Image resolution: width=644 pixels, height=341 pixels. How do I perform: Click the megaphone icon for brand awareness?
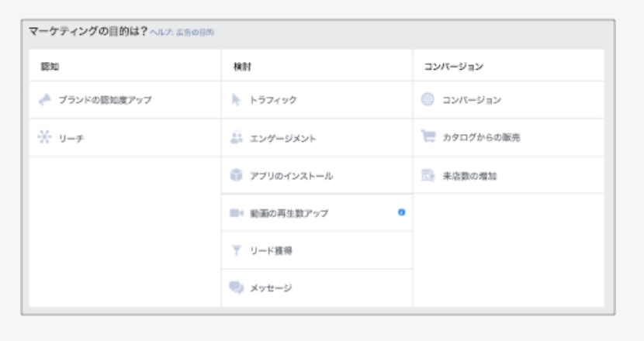pyautogui.click(x=45, y=100)
